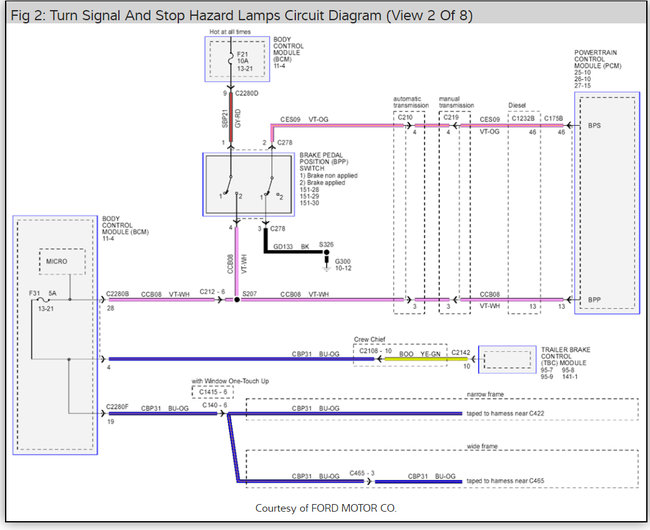This screenshot has width=650, height=530.
Task: Select the "BPS" pin label in PCM
Action: [x=594, y=126]
